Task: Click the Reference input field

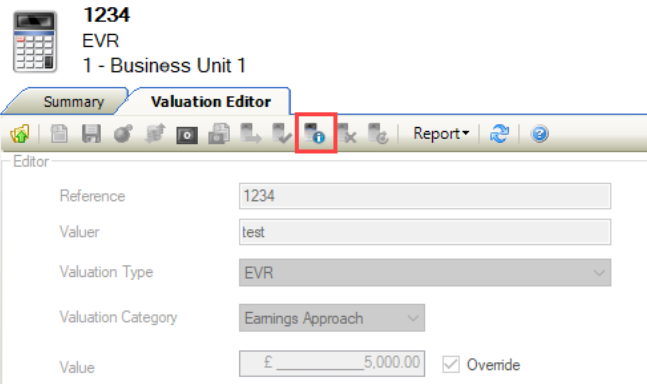Action: click(x=425, y=196)
